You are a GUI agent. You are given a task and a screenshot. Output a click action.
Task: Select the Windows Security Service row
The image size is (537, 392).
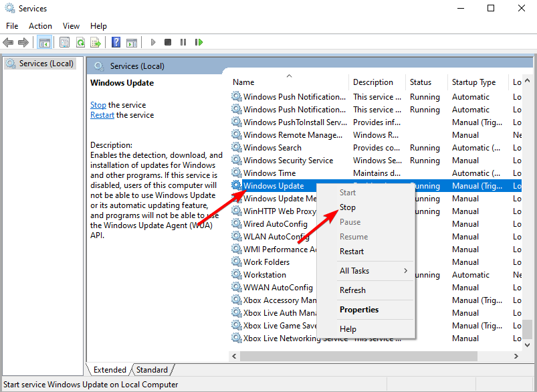coord(376,161)
